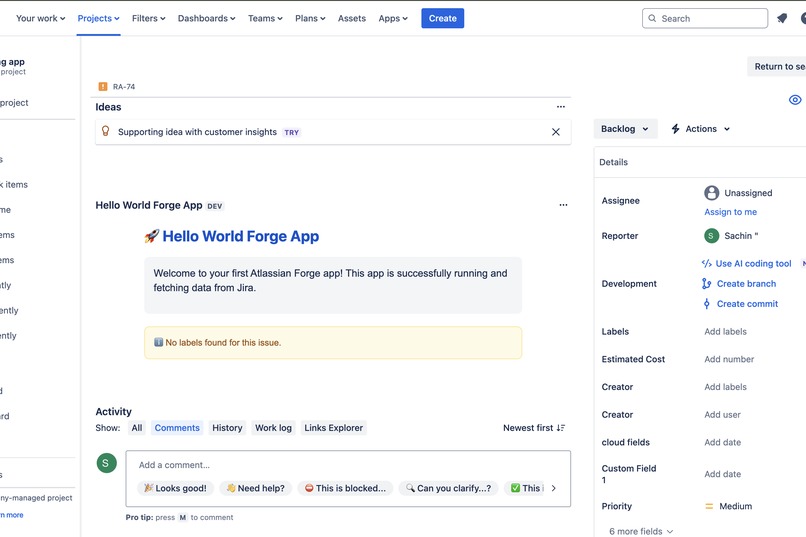Image resolution: width=806 pixels, height=537 pixels.
Task: Click the Medium priority icon
Action: click(709, 506)
